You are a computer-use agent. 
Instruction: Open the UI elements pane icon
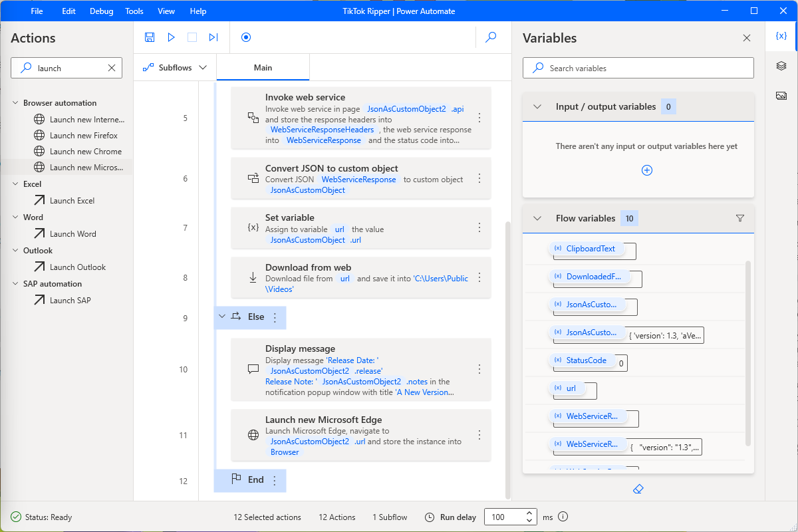click(781, 66)
